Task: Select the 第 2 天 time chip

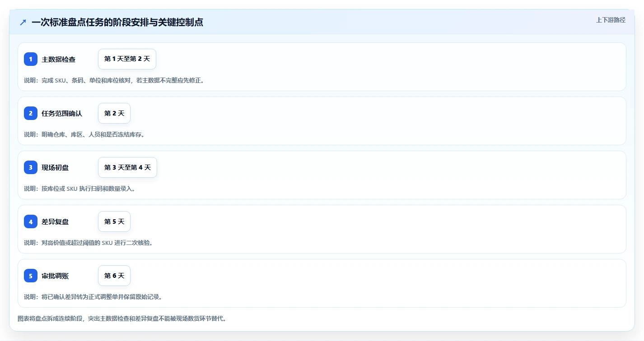Action: coord(114,113)
